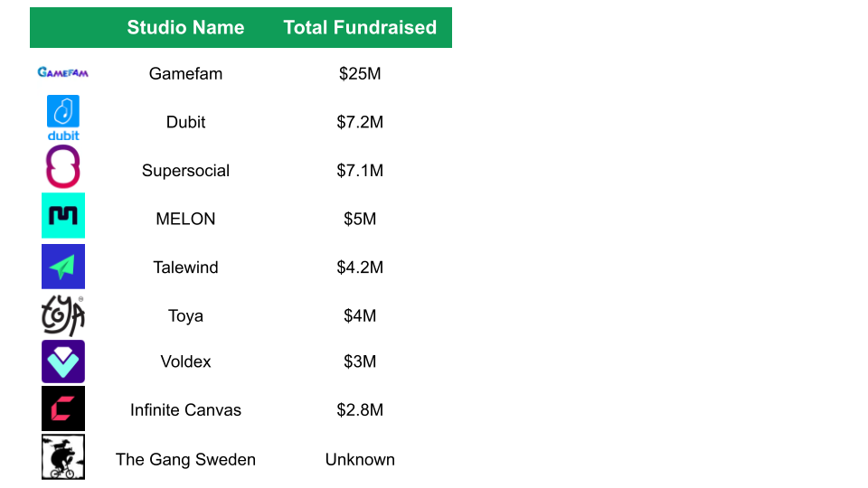Select the Supersocial pink loop logo

click(63, 166)
